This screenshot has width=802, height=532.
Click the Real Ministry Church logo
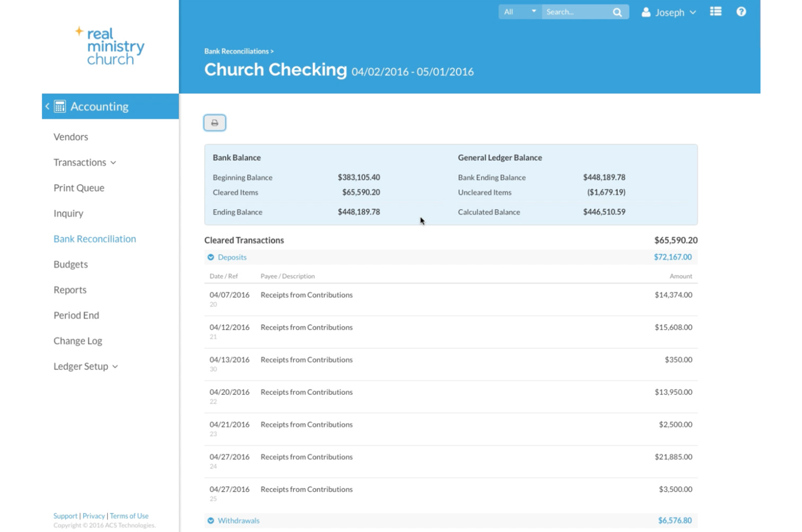pos(110,47)
